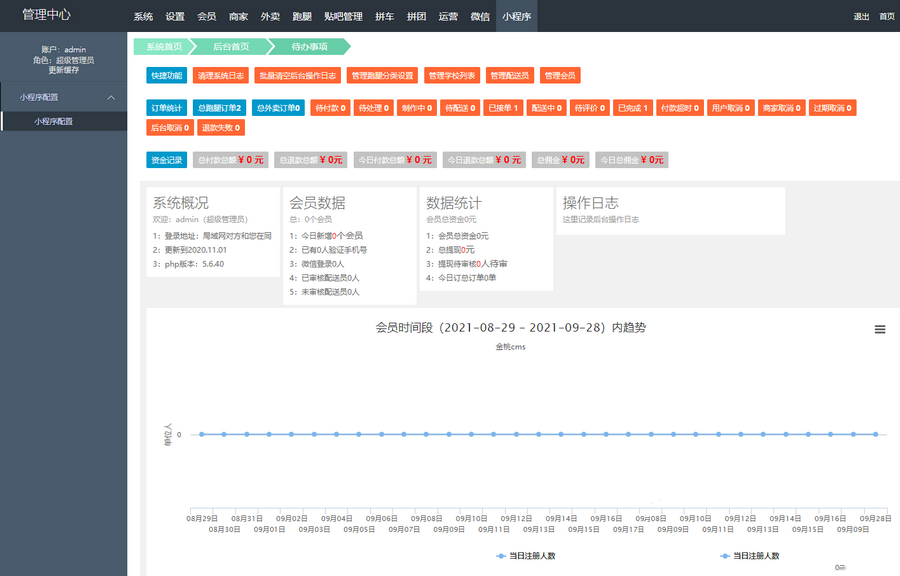Viewport: 900px width, 576px height.
Task: Click the 已完成 order status badge
Action: click(x=633, y=107)
